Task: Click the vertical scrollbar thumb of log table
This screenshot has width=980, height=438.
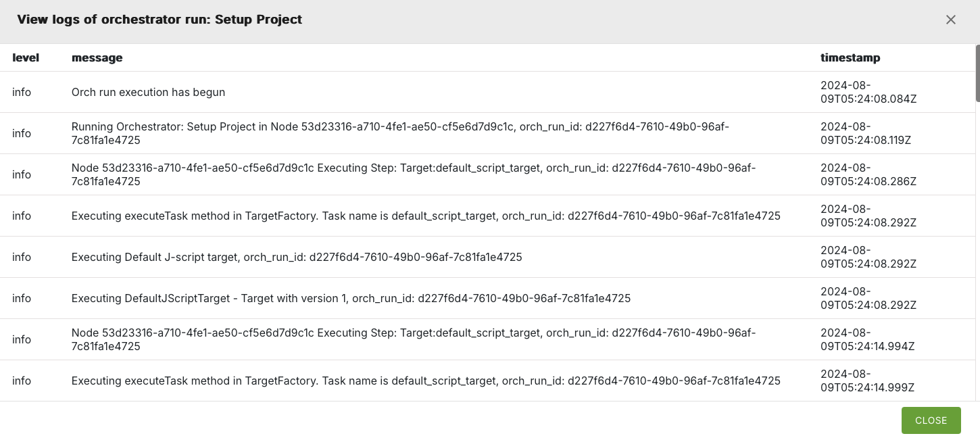Action: [977, 73]
